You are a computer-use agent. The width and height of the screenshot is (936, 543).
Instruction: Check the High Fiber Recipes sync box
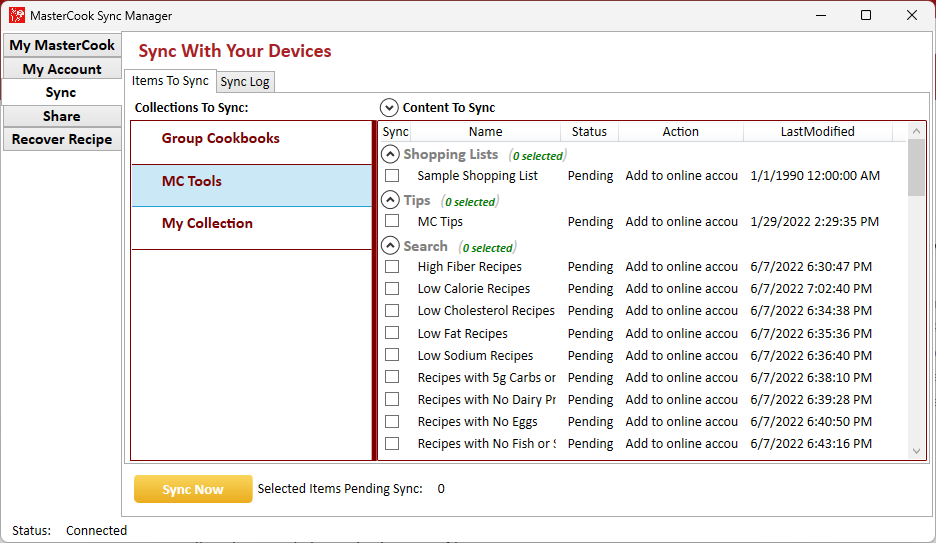pyautogui.click(x=392, y=266)
